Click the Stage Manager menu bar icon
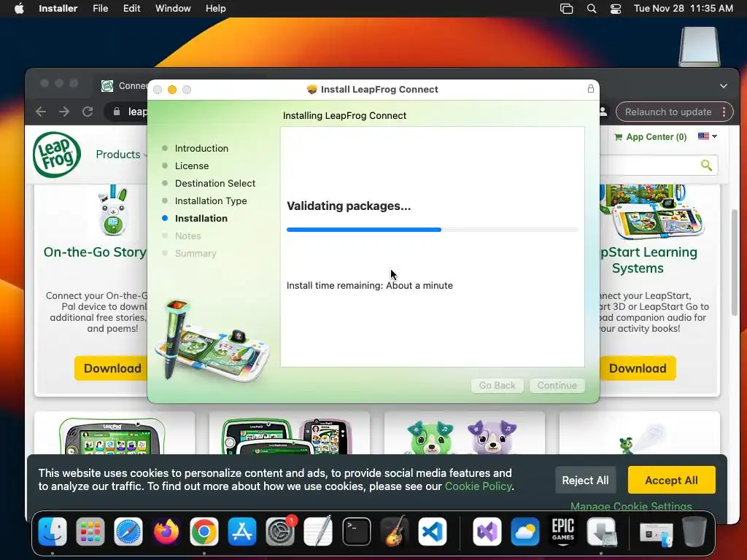The width and height of the screenshot is (747, 560). 566,9
